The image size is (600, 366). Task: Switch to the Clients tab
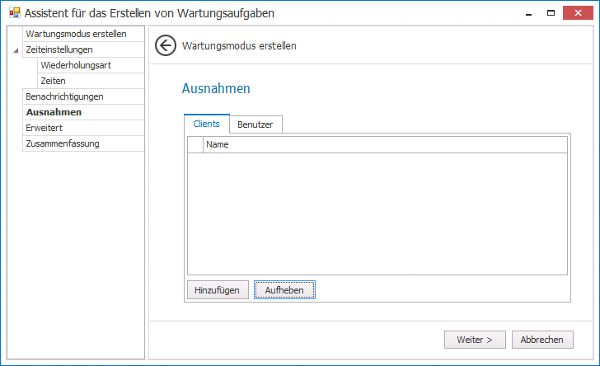[x=207, y=124]
